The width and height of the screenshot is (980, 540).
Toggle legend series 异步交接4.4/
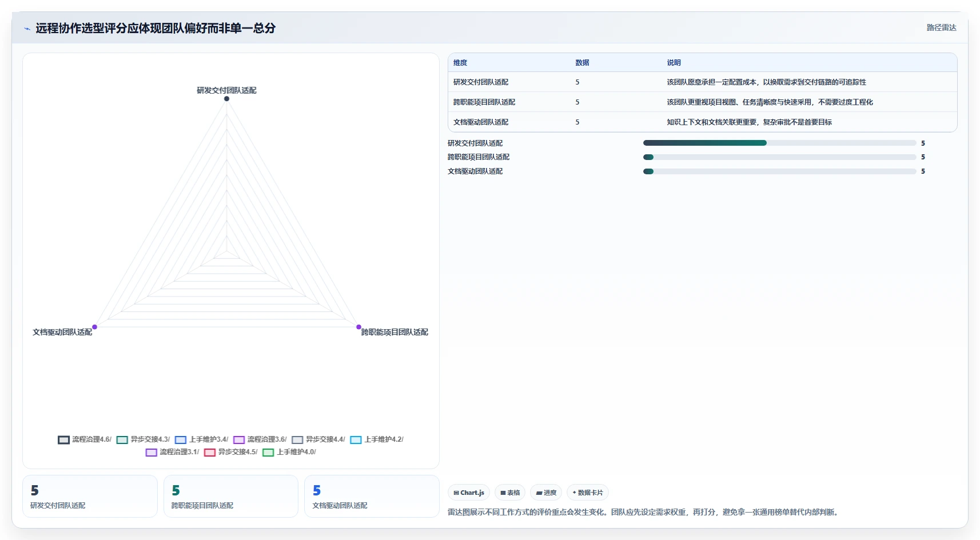coord(318,439)
